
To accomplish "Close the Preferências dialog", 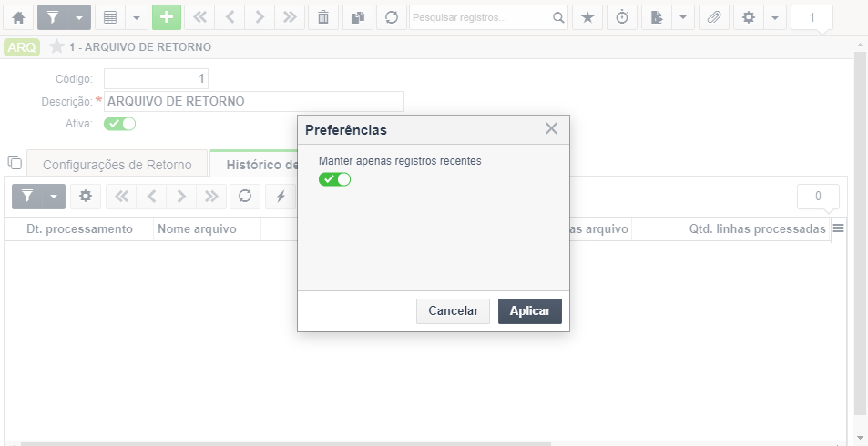I will point(551,129).
